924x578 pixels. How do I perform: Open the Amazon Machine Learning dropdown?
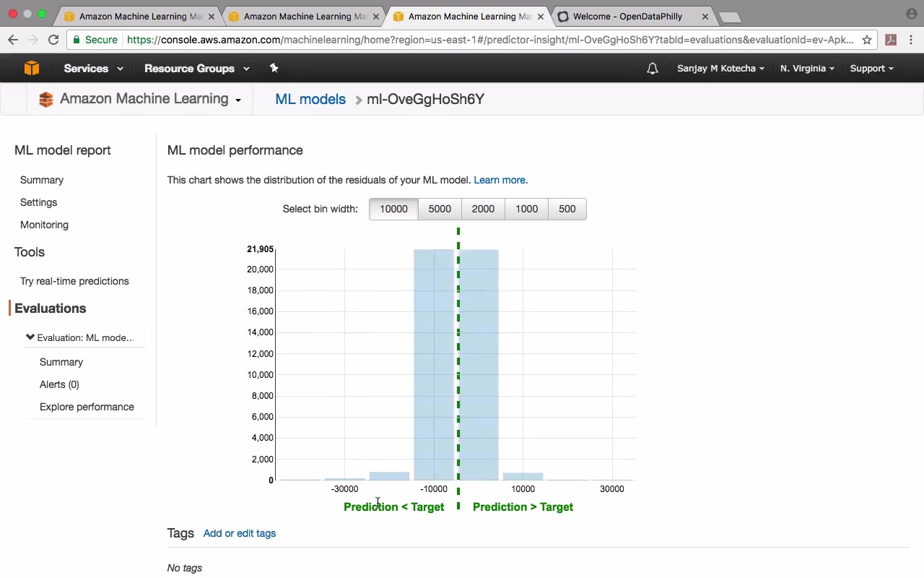(x=150, y=99)
